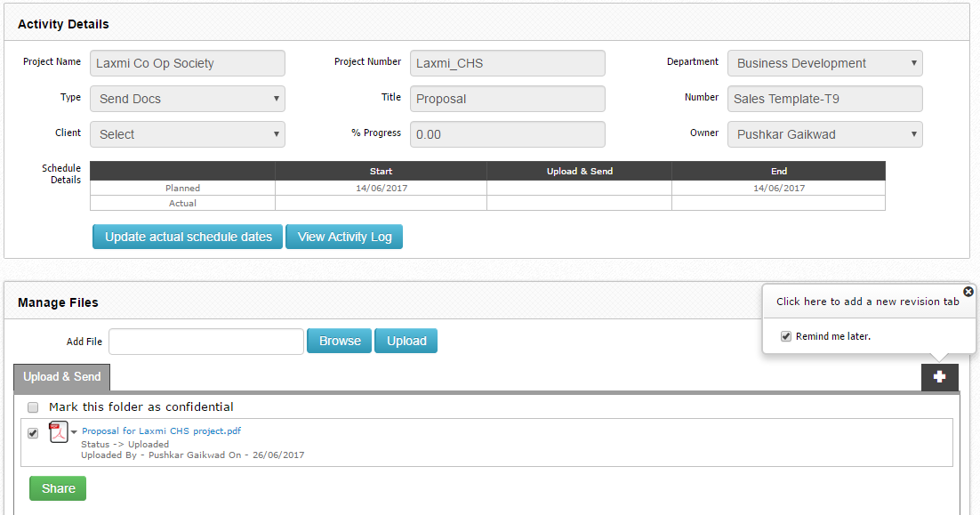Click the green Share button
Screen dimensions: 980x515
(x=58, y=488)
